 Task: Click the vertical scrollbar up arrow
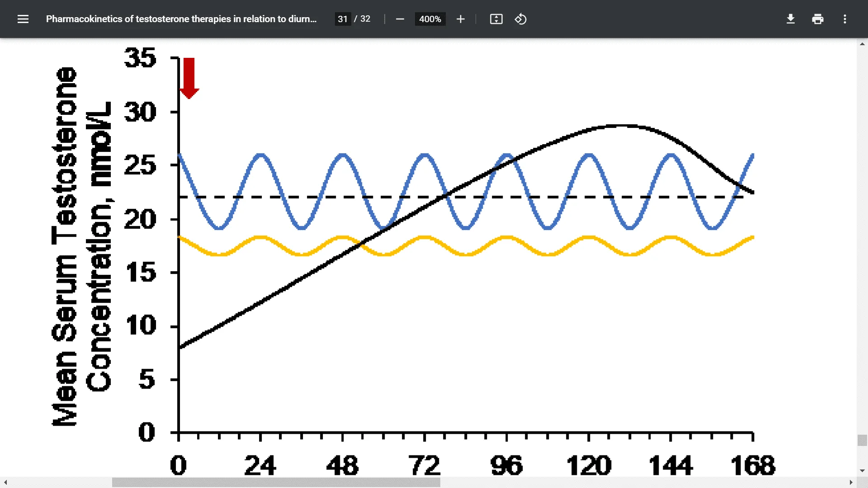(862, 44)
